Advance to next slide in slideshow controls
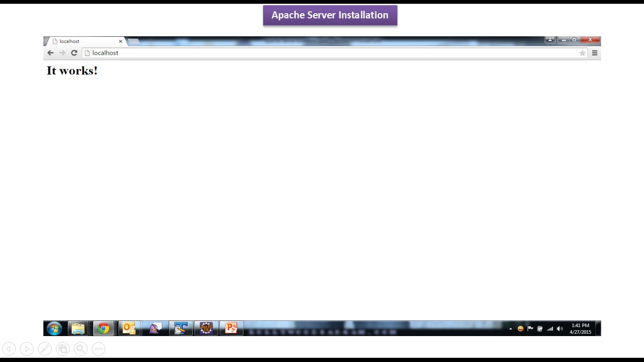The width and height of the screenshot is (644, 362). coord(27,349)
